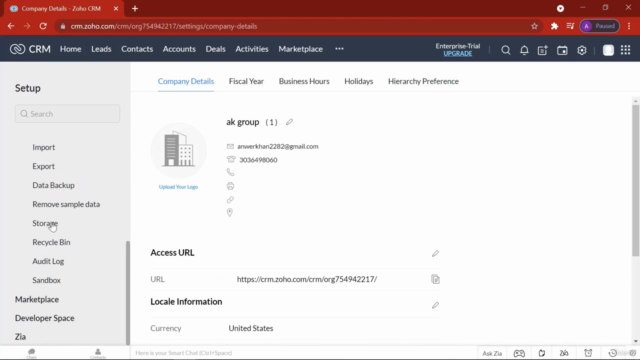Screen dimensions: 640x360
Task: Open Storage in Setup sidebar
Action: pyautogui.click(x=45, y=223)
